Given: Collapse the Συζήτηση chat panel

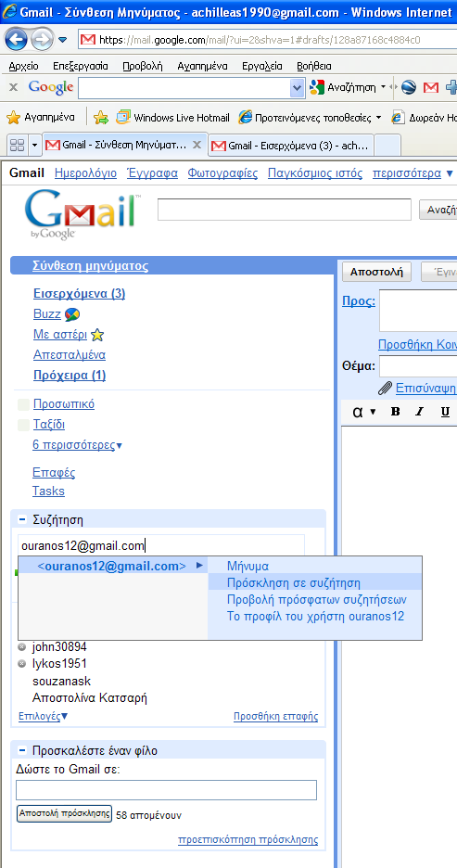Looking at the screenshot, I should pyautogui.click(x=22, y=520).
